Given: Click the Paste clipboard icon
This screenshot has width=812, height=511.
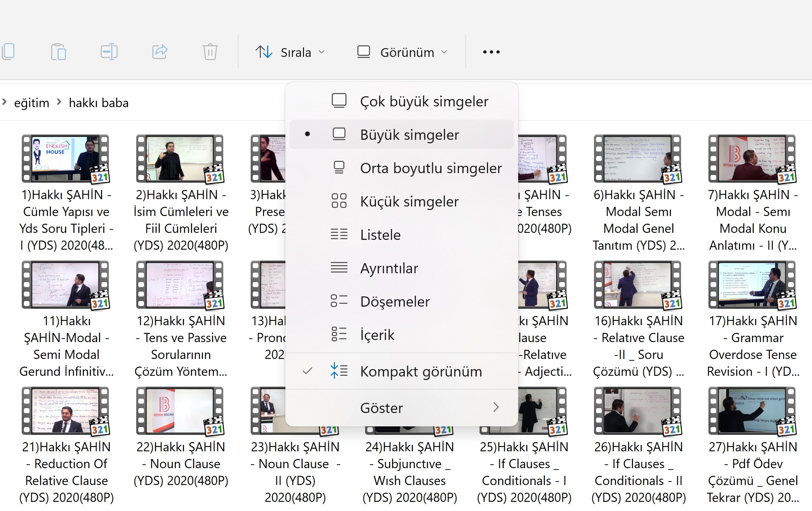Looking at the screenshot, I should [x=58, y=52].
